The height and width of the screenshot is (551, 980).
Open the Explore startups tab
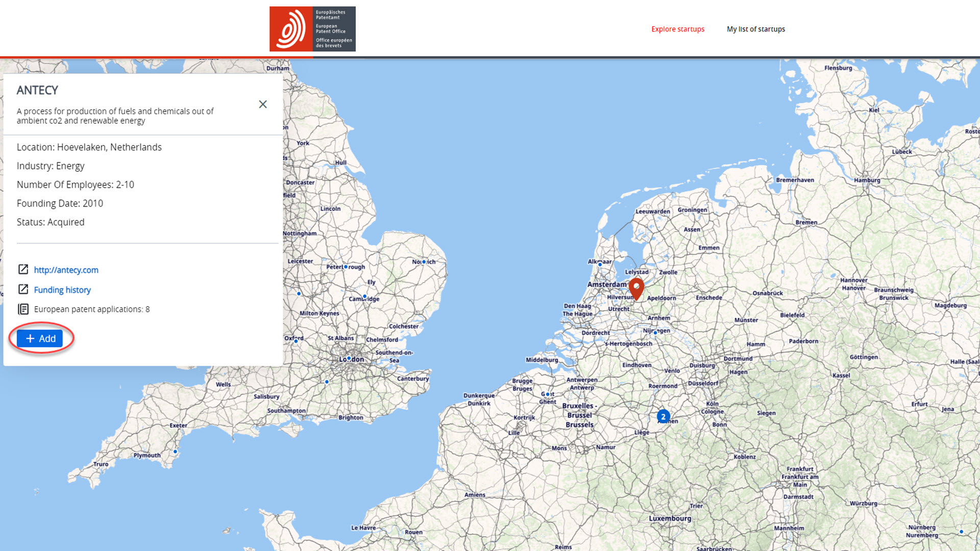(x=677, y=29)
